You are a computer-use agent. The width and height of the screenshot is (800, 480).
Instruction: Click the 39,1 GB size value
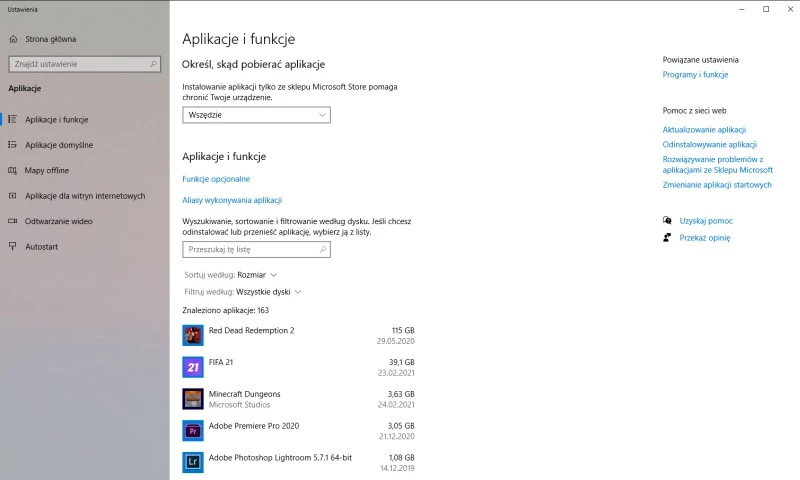[402, 362]
